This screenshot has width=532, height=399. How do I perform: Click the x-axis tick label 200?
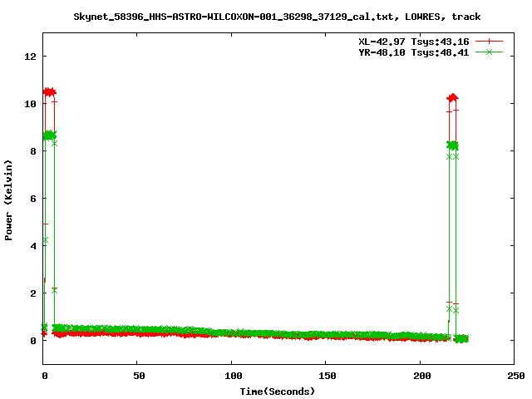pyautogui.click(x=422, y=376)
